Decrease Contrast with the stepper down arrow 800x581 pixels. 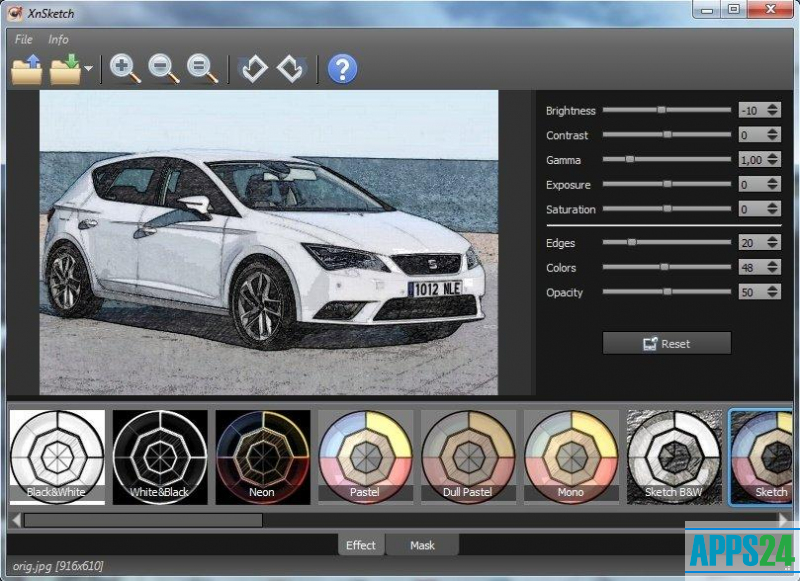[x=773, y=139]
